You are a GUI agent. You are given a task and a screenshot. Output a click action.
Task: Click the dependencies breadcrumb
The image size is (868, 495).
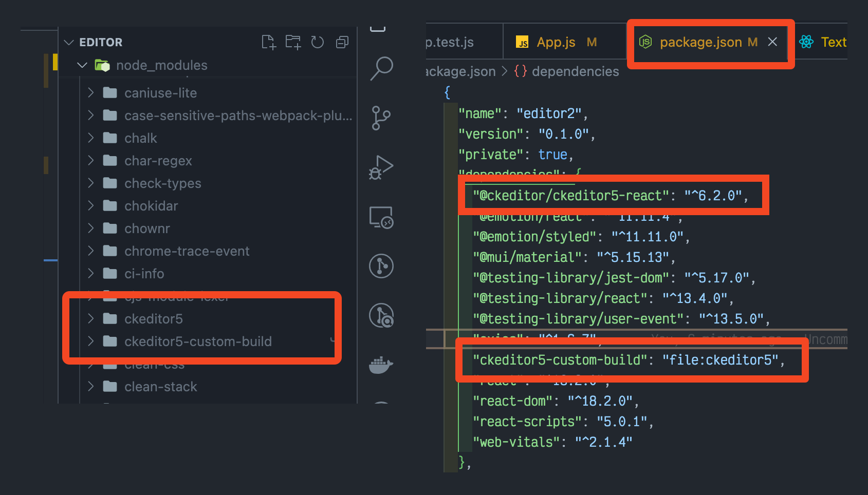point(575,71)
